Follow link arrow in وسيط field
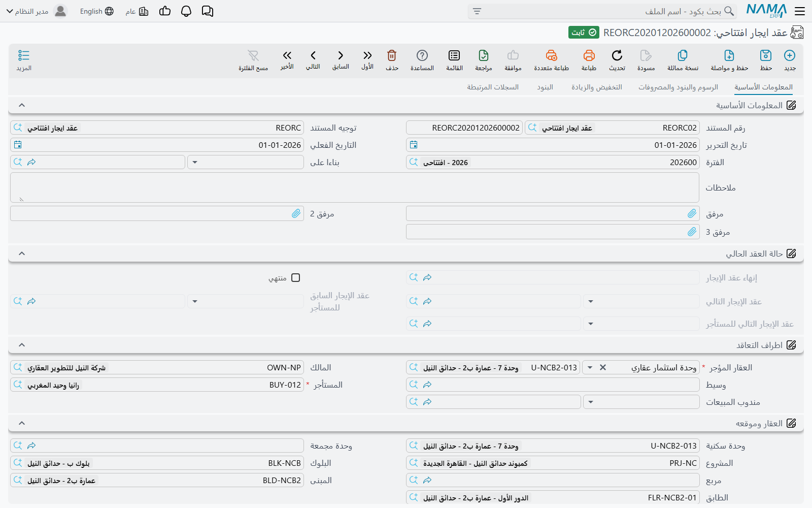Image resolution: width=812 pixels, height=508 pixels. click(427, 385)
